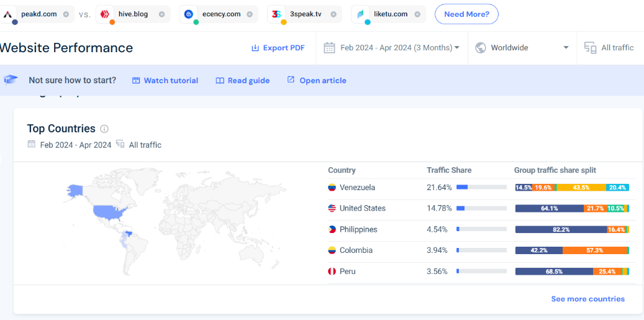Remove peakd.com from comparison

tap(66, 14)
